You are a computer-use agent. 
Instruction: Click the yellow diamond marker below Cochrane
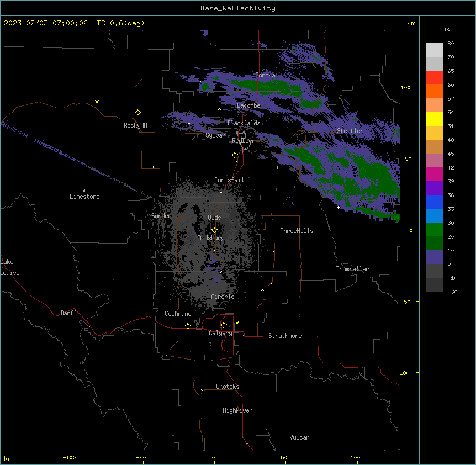[188, 326]
